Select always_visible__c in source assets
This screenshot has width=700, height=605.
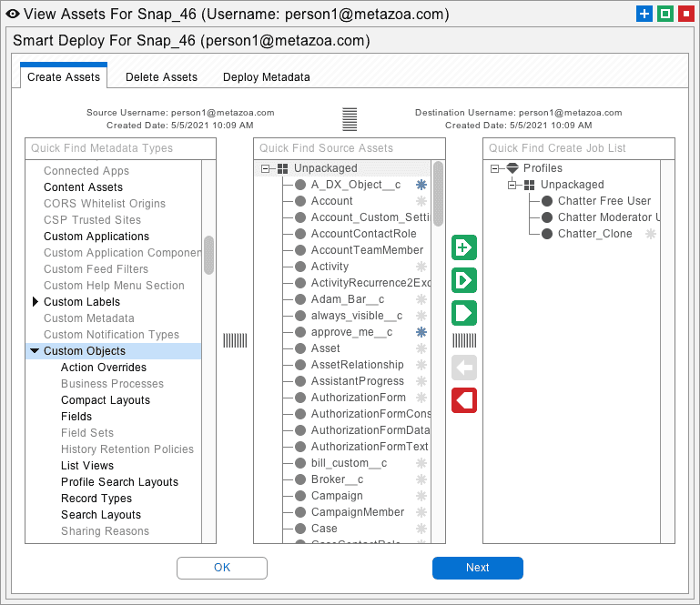click(x=357, y=316)
